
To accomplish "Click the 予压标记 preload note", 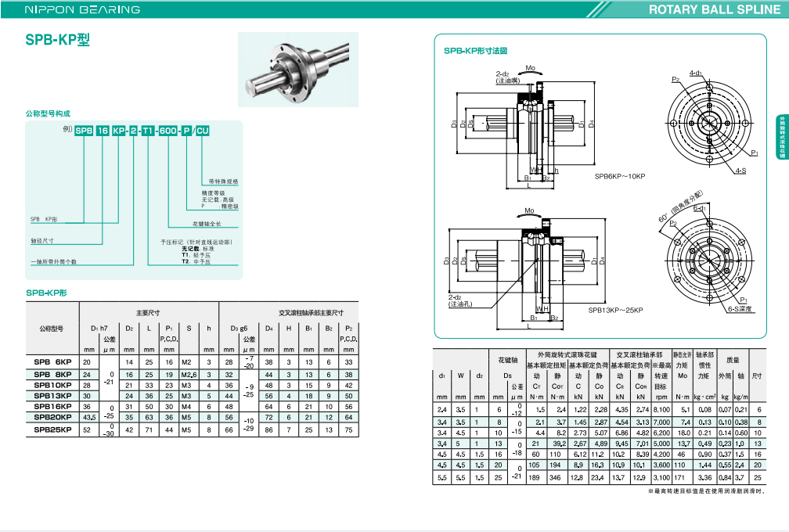I will click(196, 243).
